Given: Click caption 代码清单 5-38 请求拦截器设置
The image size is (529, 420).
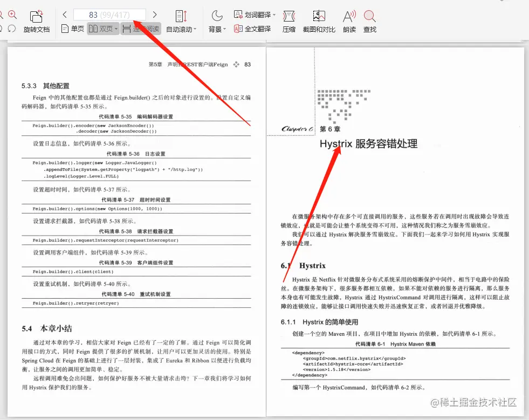Looking at the screenshot, I should [136, 231].
